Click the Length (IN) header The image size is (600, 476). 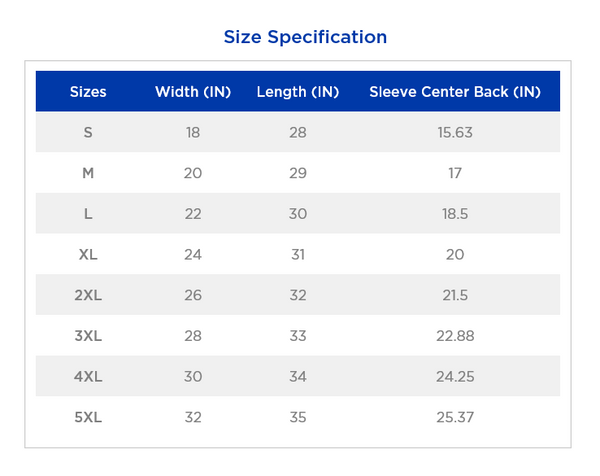coord(298,92)
